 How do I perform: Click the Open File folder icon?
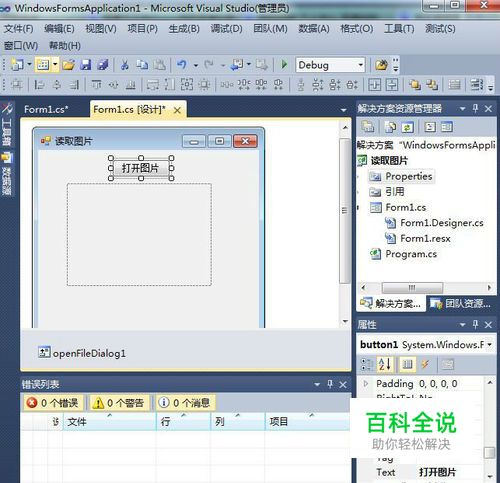coord(68,65)
